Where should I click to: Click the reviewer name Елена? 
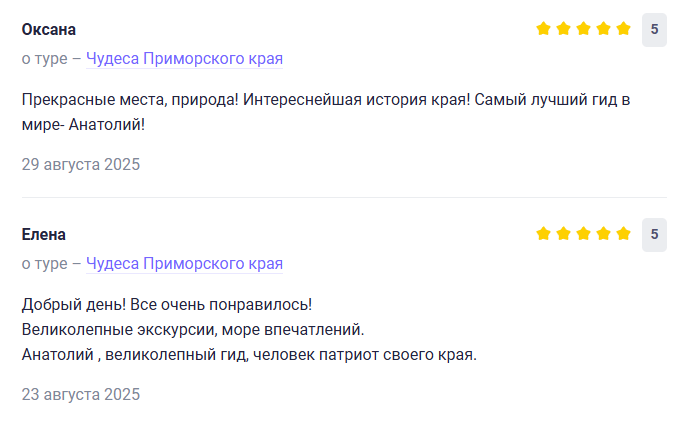44,234
